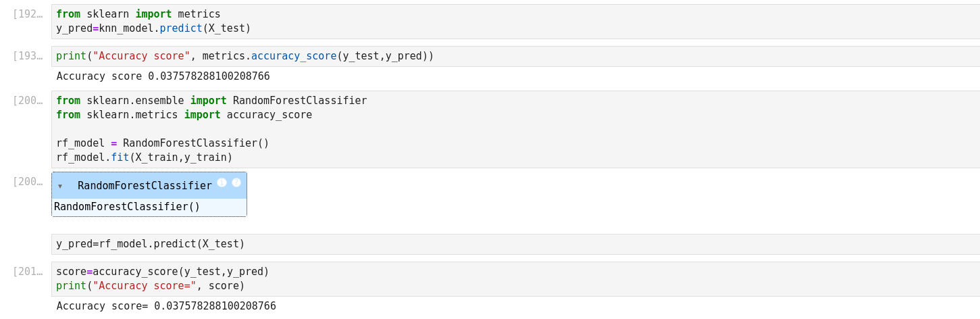Click the rf_model = RandomForestClassifier() line

pyautogui.click(x=163, y=143)
